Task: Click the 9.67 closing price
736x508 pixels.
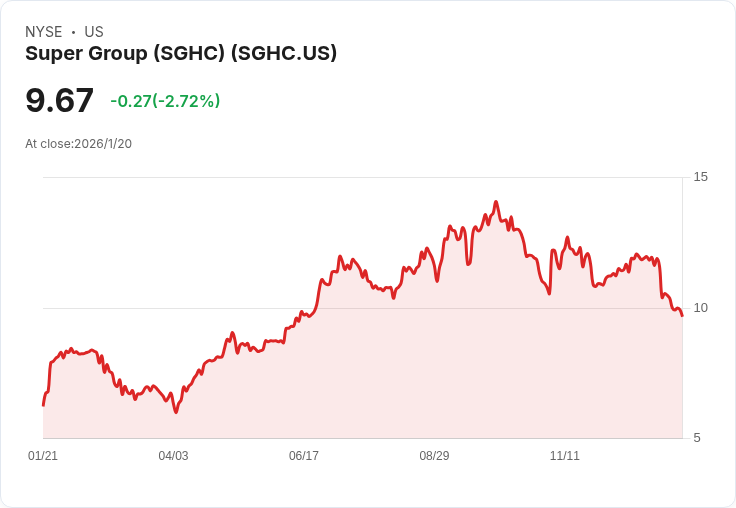Action: pyautogui.click(x=59, y=101)
